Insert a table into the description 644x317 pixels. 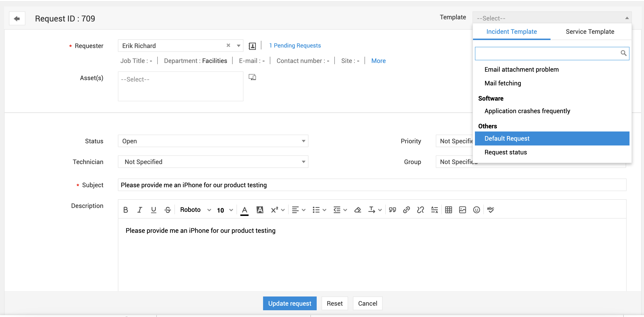point(449,210)
